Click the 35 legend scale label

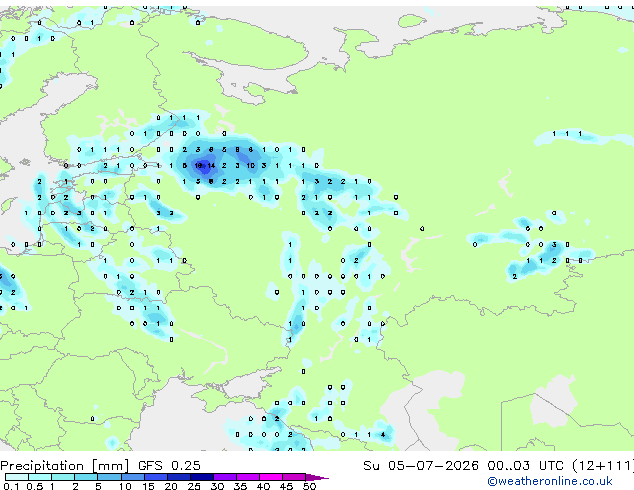pos(240,486)
